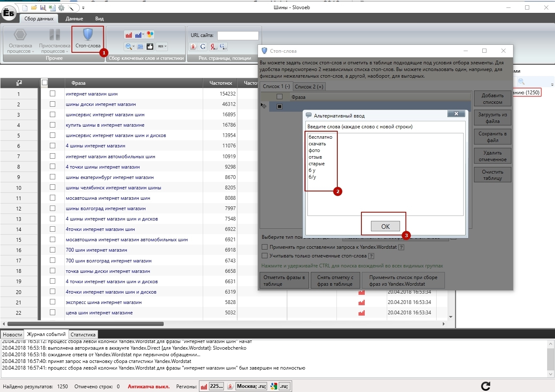Open the Новости bottom tab

click(12, 334)
